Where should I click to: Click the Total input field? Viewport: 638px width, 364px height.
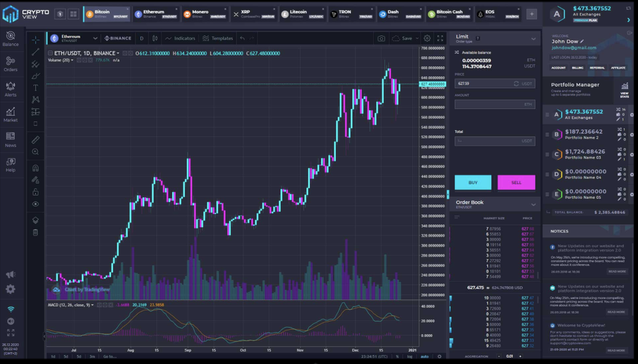point(495,141)
